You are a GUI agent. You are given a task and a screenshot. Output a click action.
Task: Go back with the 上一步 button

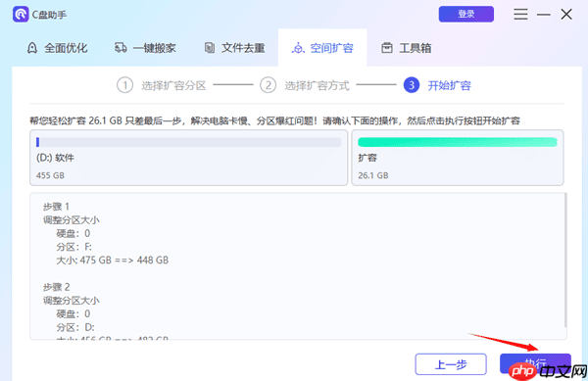click(x=451, y=364)
